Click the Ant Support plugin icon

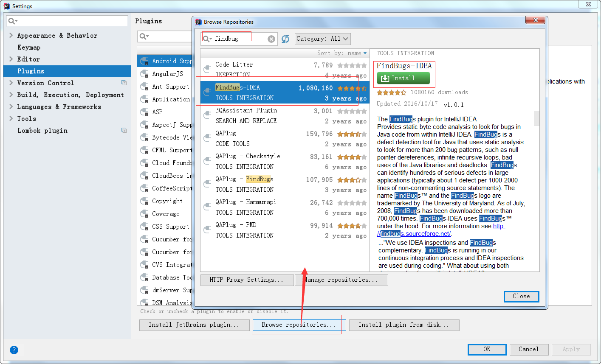point(144,87)
